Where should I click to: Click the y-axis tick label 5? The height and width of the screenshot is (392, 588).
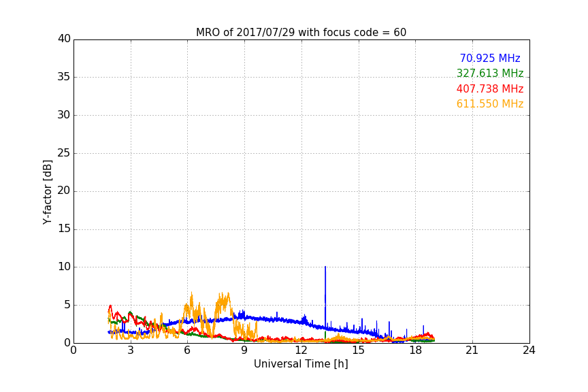[67, 305]
